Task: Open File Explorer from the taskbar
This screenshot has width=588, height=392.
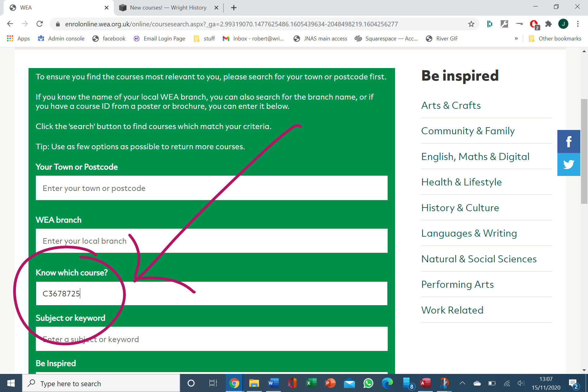Action: pyautogui.click(x=254, y=383)
